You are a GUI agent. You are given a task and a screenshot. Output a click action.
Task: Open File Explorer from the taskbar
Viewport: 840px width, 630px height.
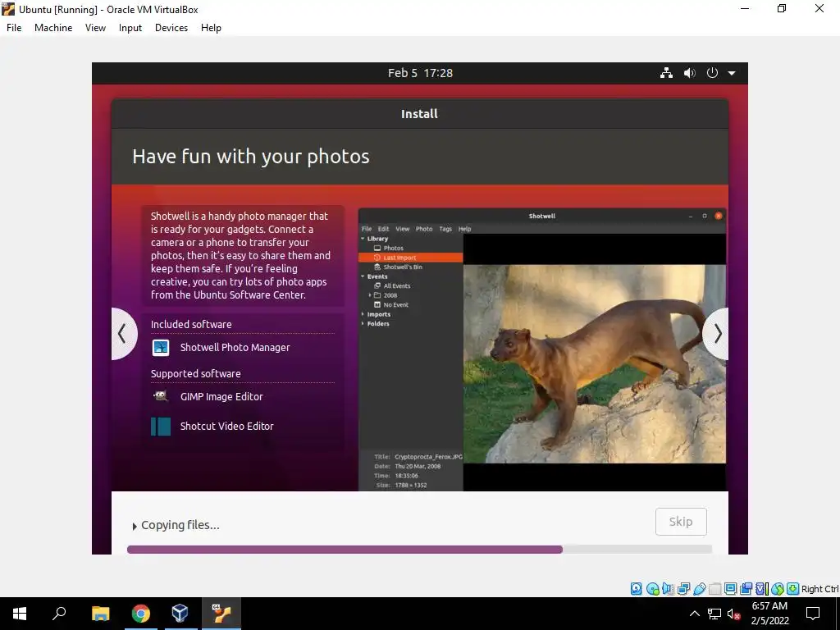tap(100, 614)
